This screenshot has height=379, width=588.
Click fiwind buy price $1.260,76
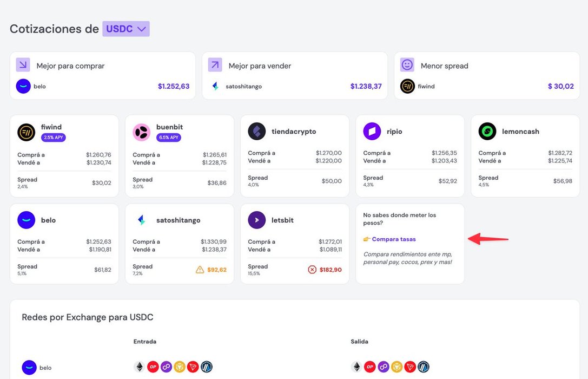point(98,155)
